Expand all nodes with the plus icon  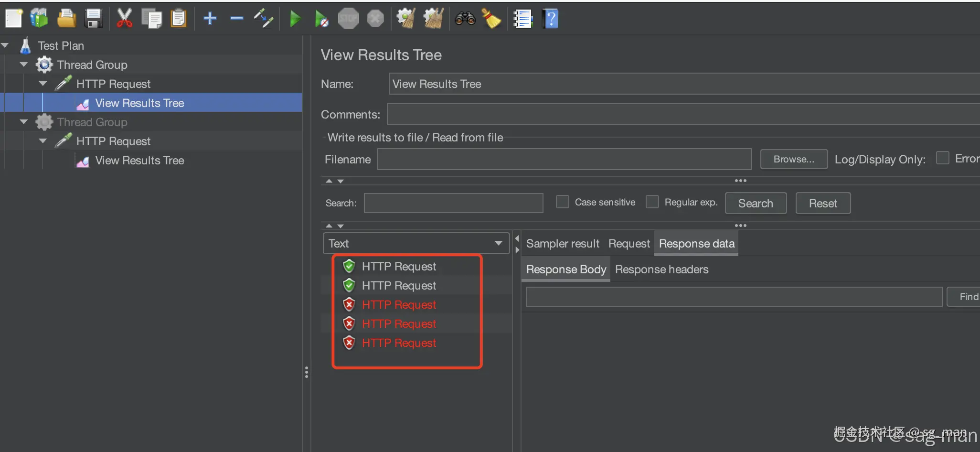210,19
